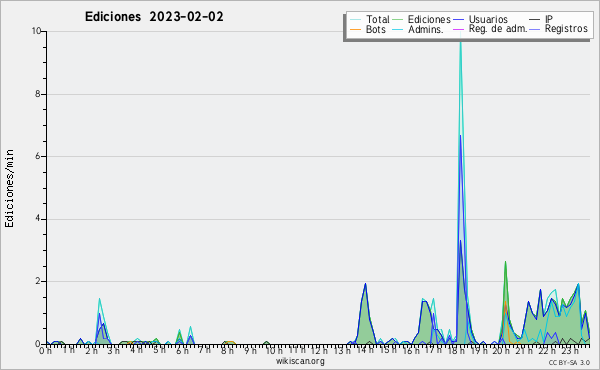
Task: Click the '0 h' x-axis label
Action: 46,351
